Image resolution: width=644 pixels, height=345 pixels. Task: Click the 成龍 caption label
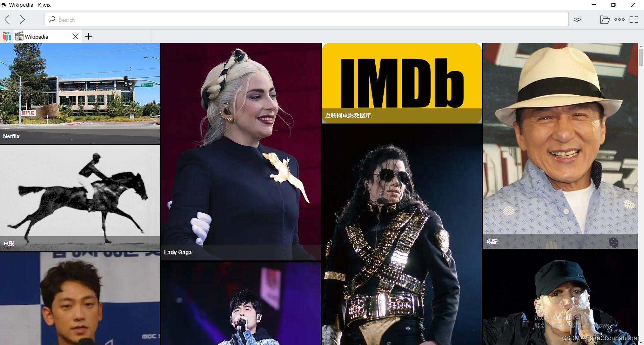(x=492, y=241)
